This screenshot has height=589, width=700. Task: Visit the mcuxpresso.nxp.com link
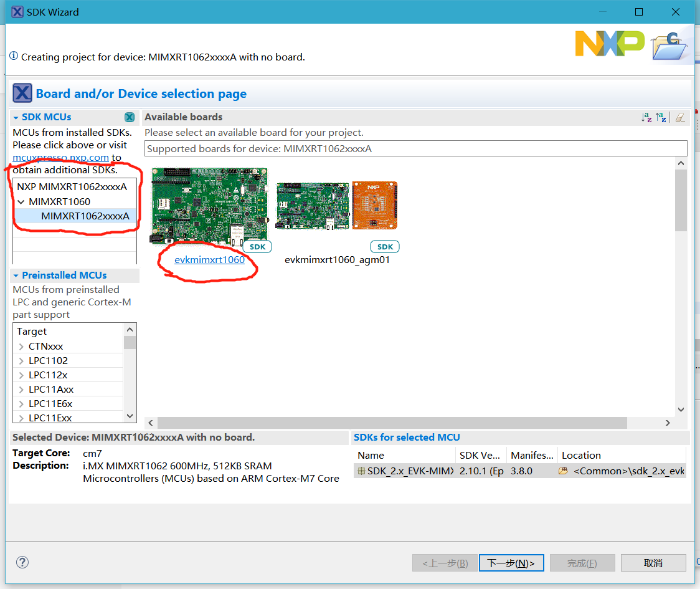[x=60, y=157]
